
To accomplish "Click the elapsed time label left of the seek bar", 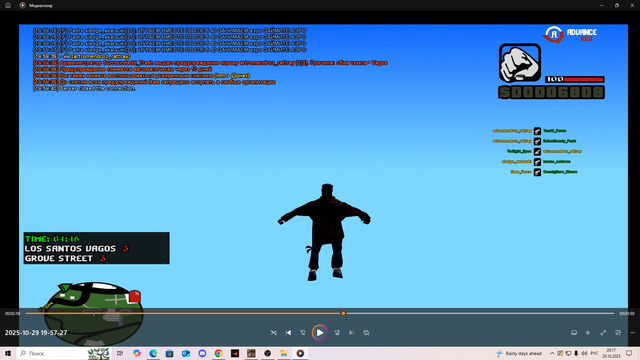I will pos(12,313).
